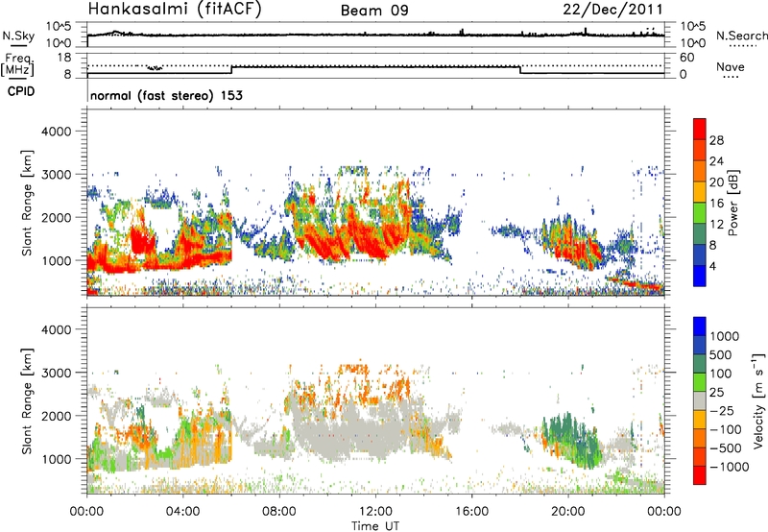Click the "12:00" time tick label
Viewport: 768px width, 532px height.
pos(375,512)
